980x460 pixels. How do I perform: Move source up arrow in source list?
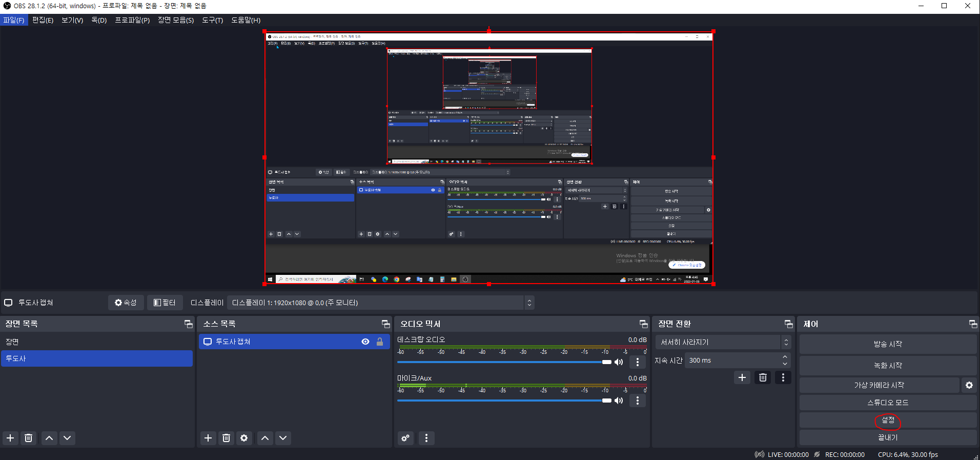(265, 438)
